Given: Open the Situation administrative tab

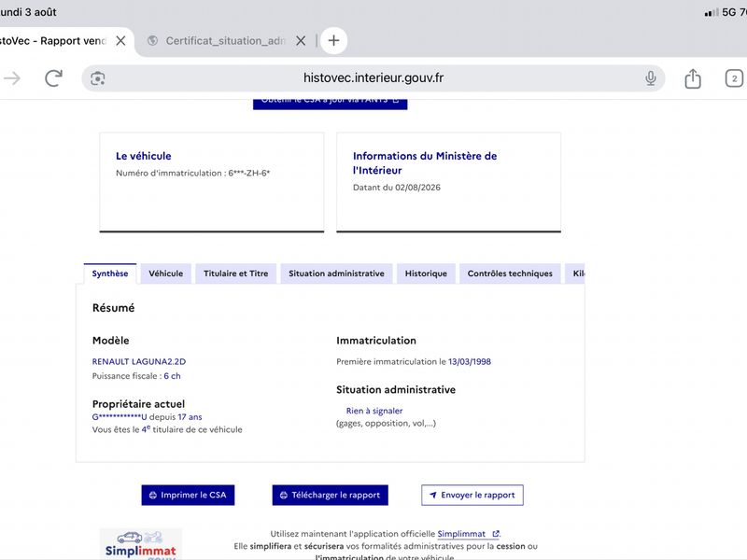Looking at the screenshot, I should click(336, 273).
